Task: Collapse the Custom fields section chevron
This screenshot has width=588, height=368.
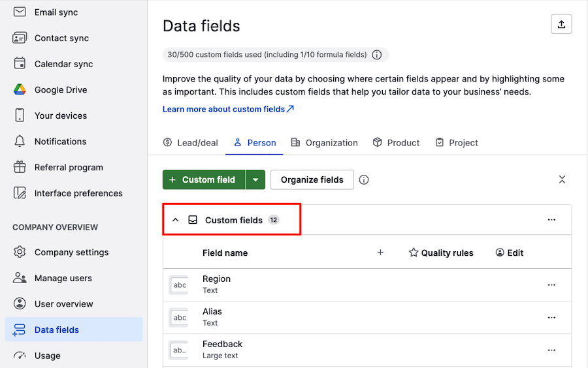Action: [x=175, y=220]
